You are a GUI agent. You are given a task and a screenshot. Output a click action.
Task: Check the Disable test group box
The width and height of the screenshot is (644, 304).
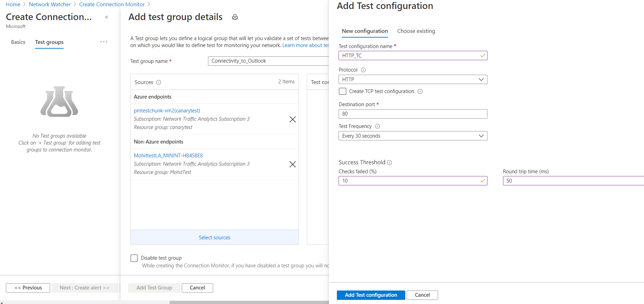[134, 258]
